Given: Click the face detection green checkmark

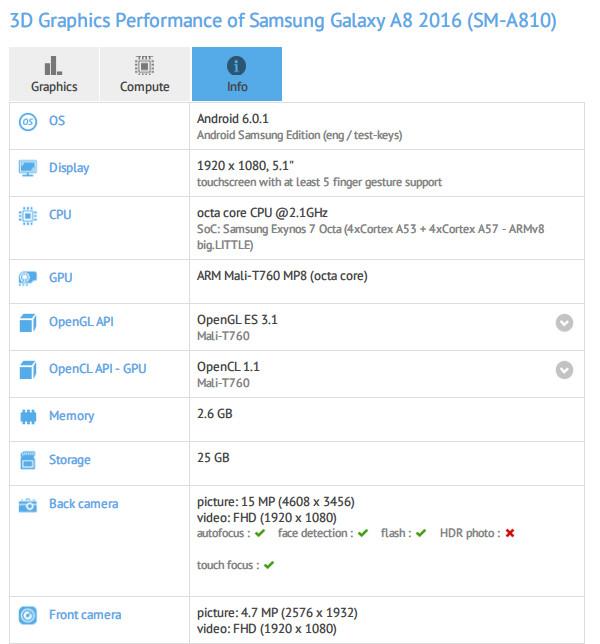Looking at the screenshot, I should pyautogui.click(x=363, y=533).
